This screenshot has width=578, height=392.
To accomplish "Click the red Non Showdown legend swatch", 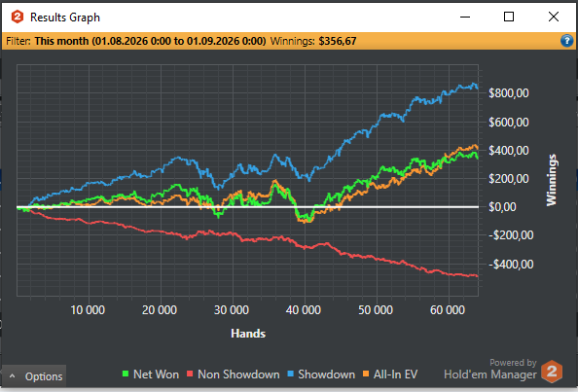I will pyautogui.click(x=190, y=374).
